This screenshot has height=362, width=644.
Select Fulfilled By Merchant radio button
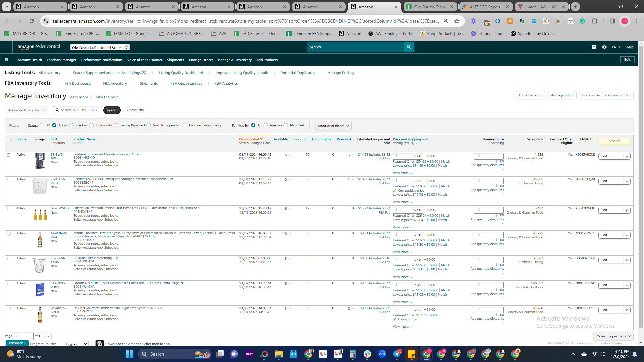point(286,126)
